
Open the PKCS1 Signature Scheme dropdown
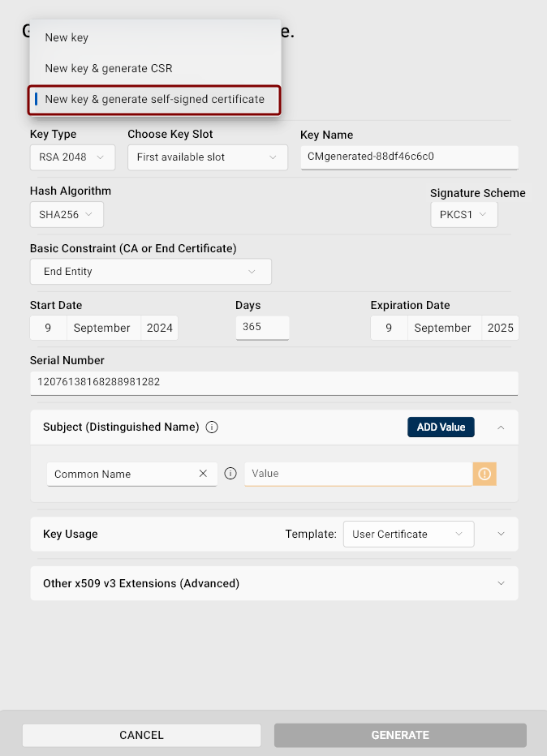pyautogui.click(x=463, y=214)
